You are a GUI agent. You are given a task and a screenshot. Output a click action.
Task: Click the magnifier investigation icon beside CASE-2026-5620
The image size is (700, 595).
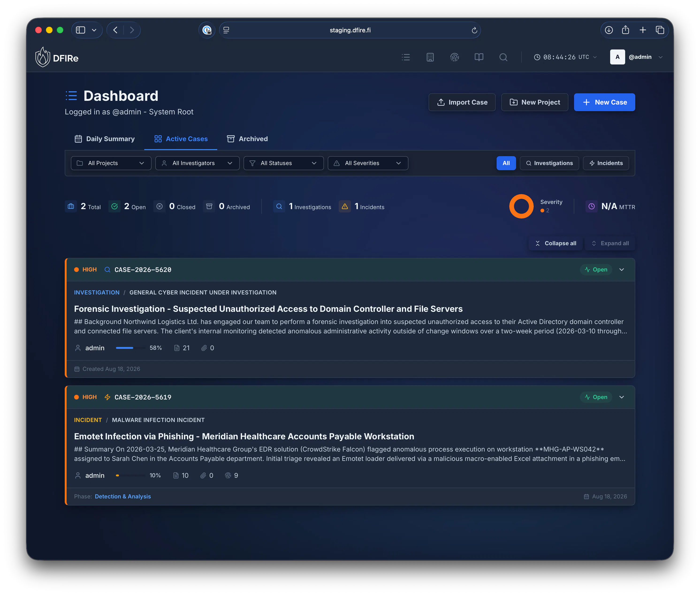click(107, 270)
